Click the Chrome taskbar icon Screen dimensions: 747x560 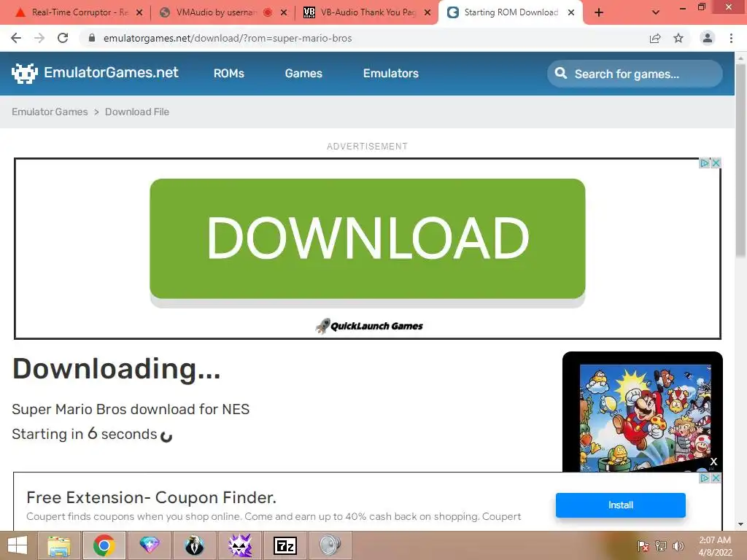click(x=104, y=545)
